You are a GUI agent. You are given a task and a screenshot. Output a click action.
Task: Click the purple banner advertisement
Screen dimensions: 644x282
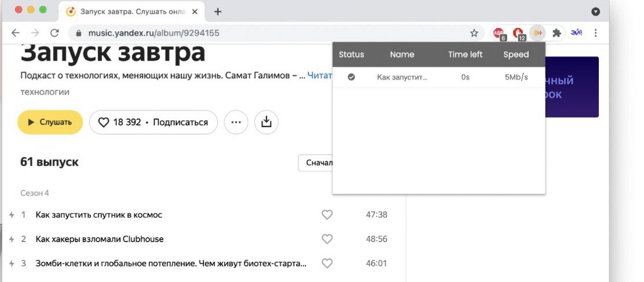point(572,87)
